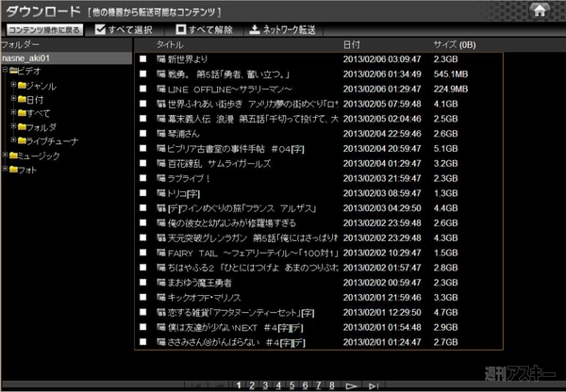
Task: Click the すべて選択 checkmark icon
Action: coord(100,29)
